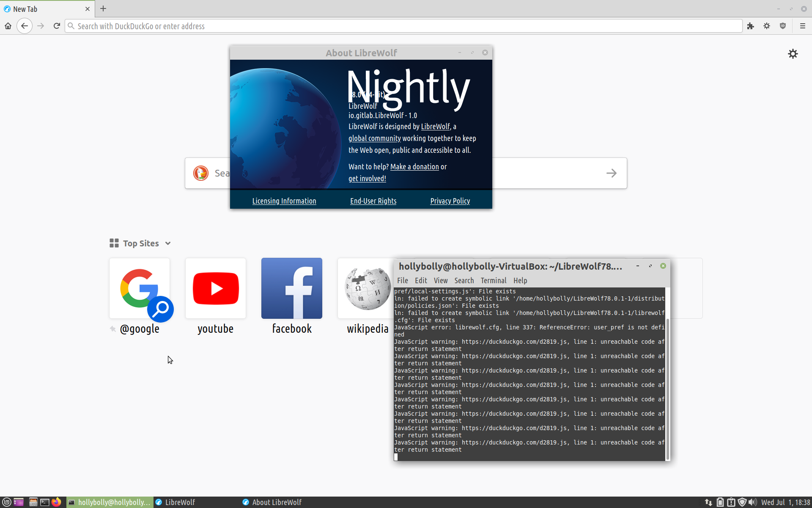Click the browser home icon

point(8,26)
